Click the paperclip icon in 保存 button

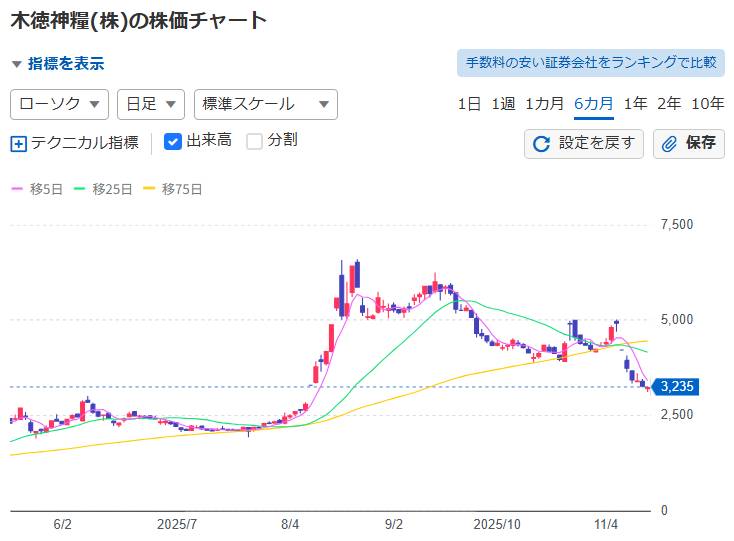point(670,143)
